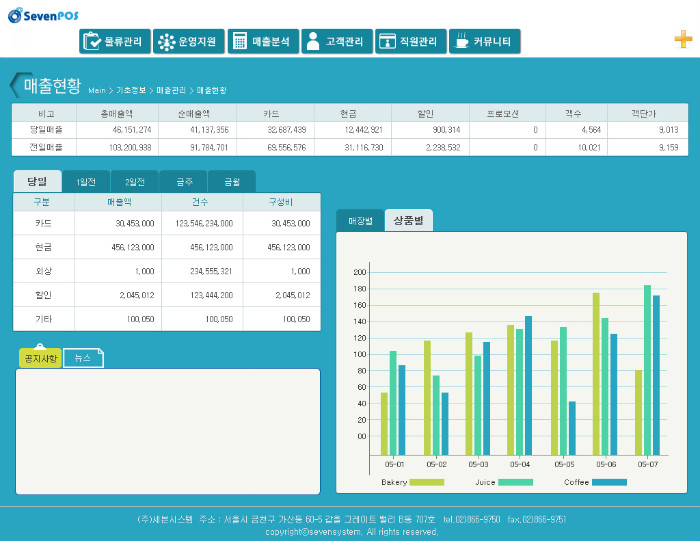This screenshot has height=541, width=700.
Task: Select the 공지사항 tab
Action: [x=41, y=358]
